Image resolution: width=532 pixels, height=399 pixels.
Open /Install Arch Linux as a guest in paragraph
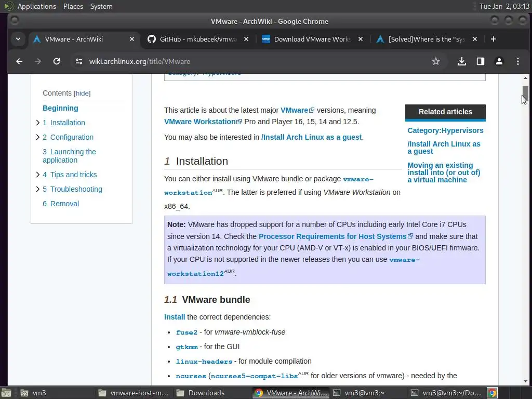pos(312,137)
